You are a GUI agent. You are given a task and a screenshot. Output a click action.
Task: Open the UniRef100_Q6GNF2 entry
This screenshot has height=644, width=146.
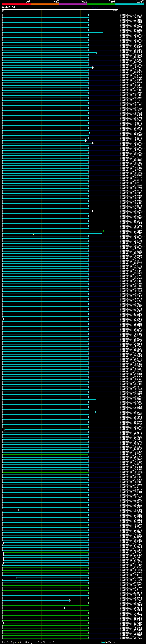[x=131, y=48]
